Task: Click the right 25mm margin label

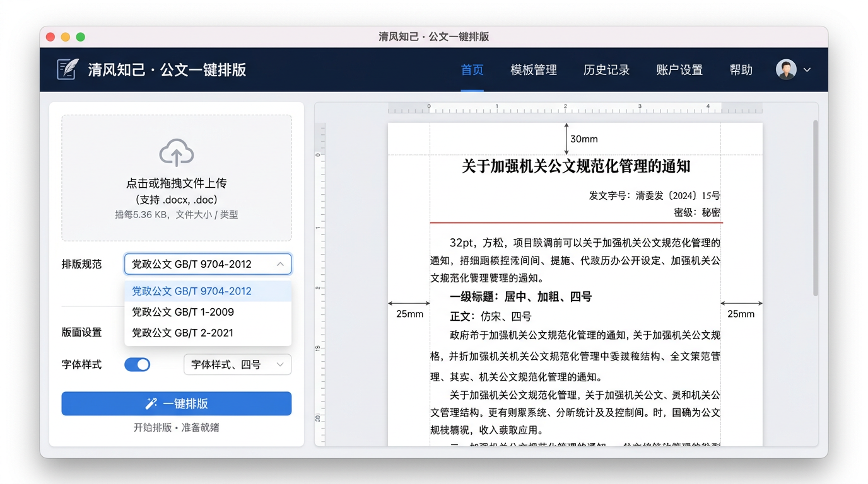Action: pos(741,314)
